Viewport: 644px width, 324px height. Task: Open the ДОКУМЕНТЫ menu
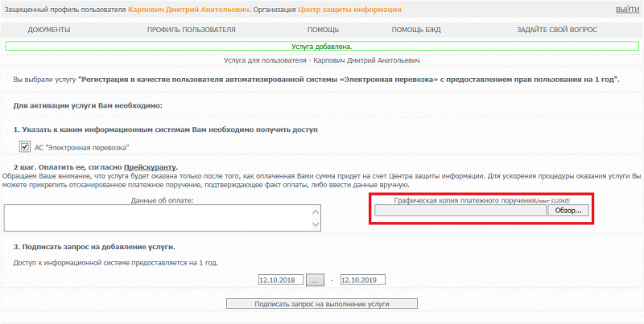pos(49,30)
